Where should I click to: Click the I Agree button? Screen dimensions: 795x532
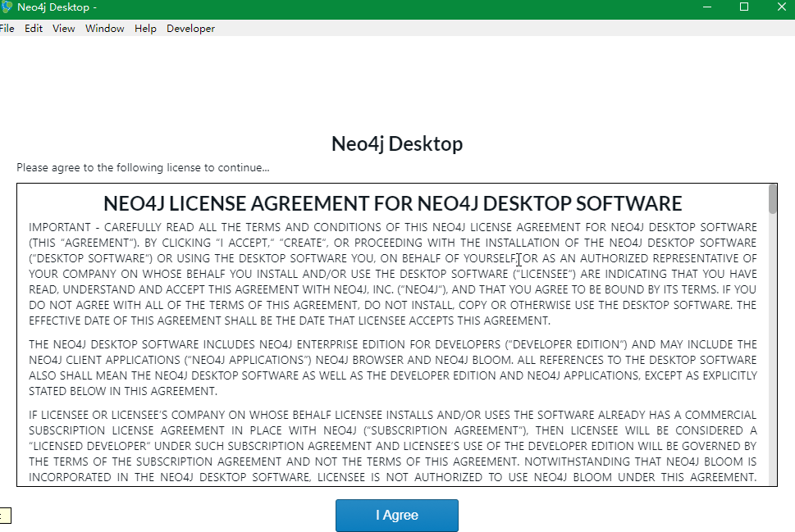(396, 515)
